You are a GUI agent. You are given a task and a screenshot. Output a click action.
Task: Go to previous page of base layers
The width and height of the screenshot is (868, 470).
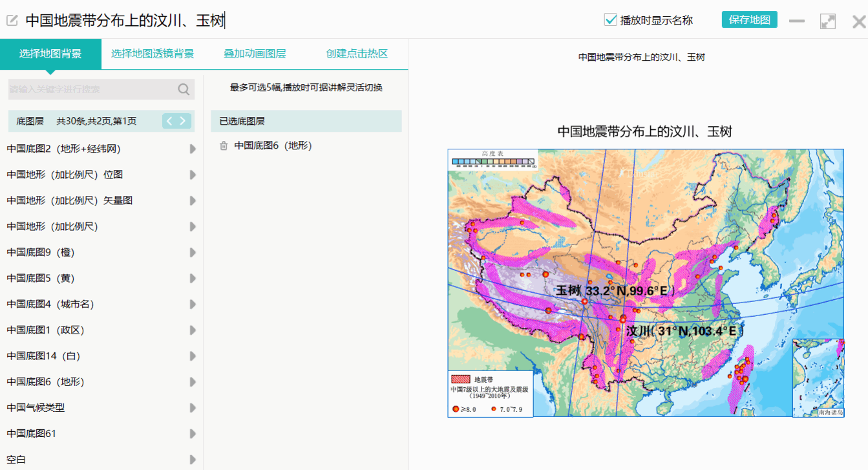169,121
